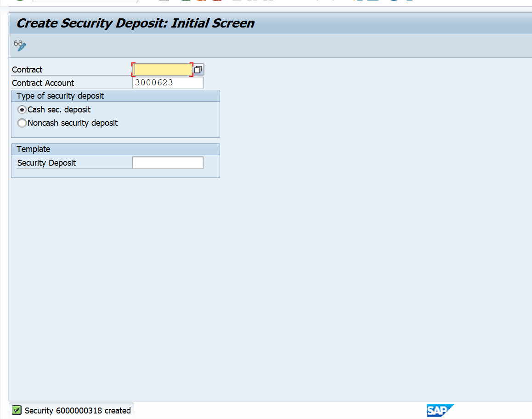532x419 pixels.
Task: Click the SAP logo in the status bar
Action: (x=440, y=411)
